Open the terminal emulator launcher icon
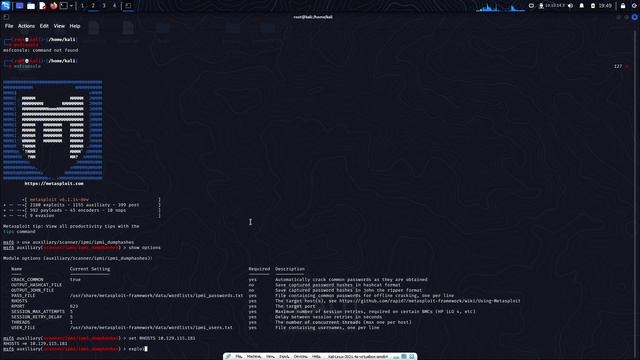640x360 pixels. tap(64, 6)
